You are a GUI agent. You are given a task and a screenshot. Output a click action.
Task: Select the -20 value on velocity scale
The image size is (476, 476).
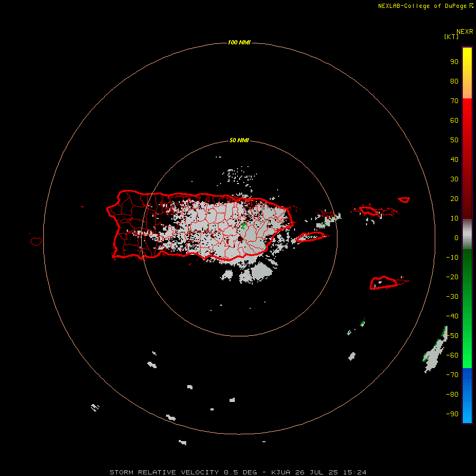pos(452,277)
